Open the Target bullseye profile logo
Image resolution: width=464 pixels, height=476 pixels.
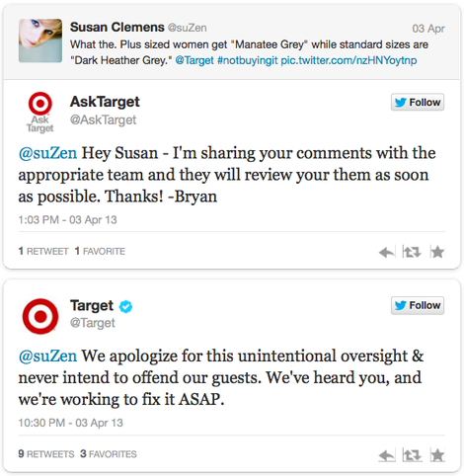pyautogui.click(x=40, y=316)
